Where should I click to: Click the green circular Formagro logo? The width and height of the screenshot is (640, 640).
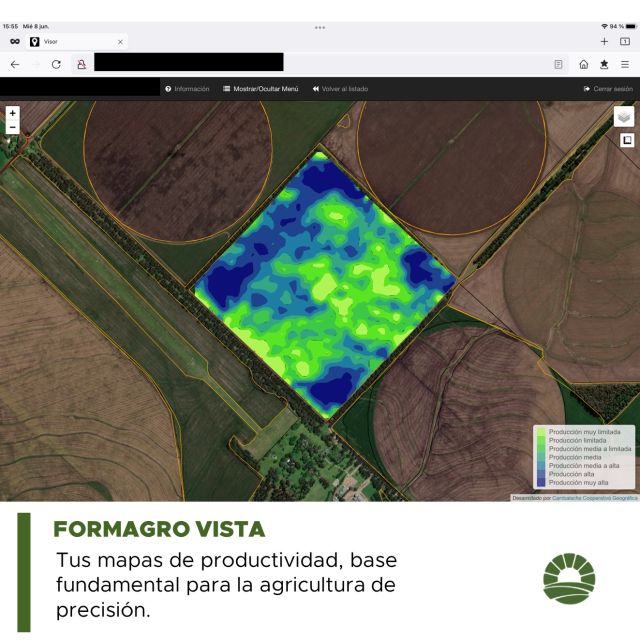coord(569,578)
